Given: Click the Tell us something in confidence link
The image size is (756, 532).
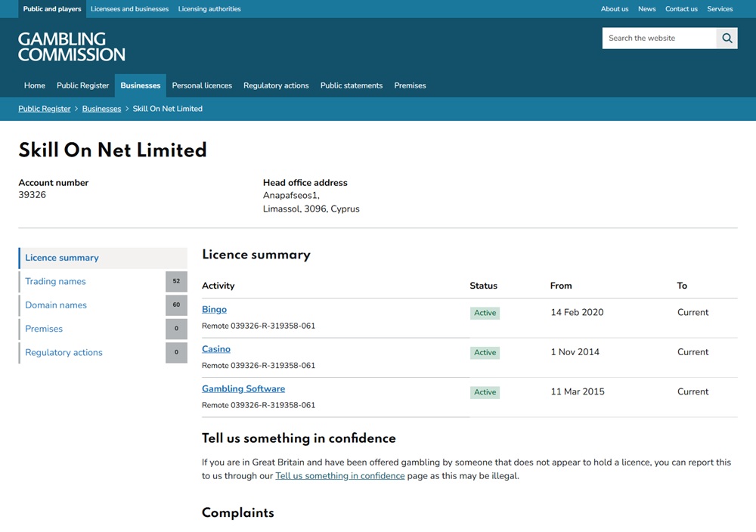Looking at the screenshot, I should (340, 475).
